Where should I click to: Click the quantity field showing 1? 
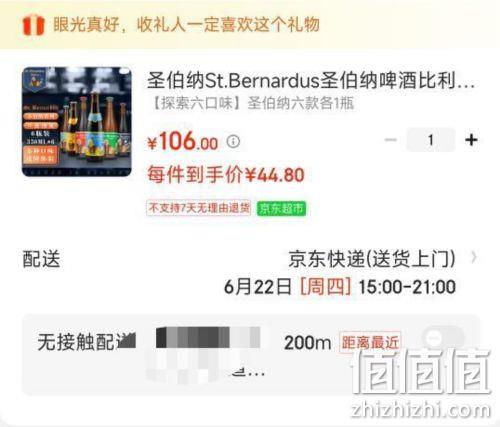[431, 140]
